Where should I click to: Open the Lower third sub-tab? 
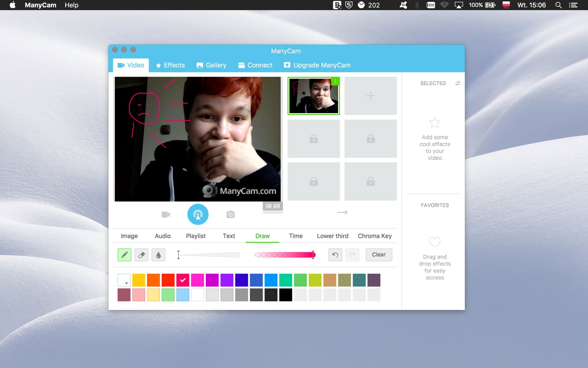[333, 236]
